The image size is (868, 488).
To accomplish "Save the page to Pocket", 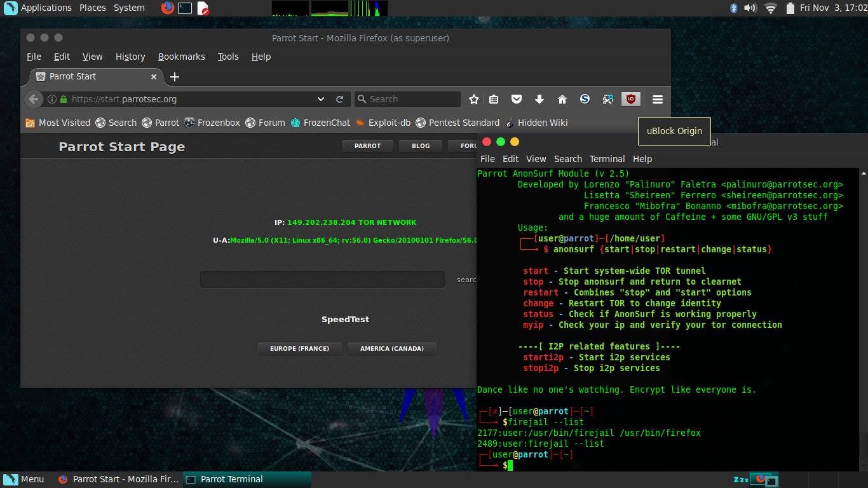I will [517, 99].
